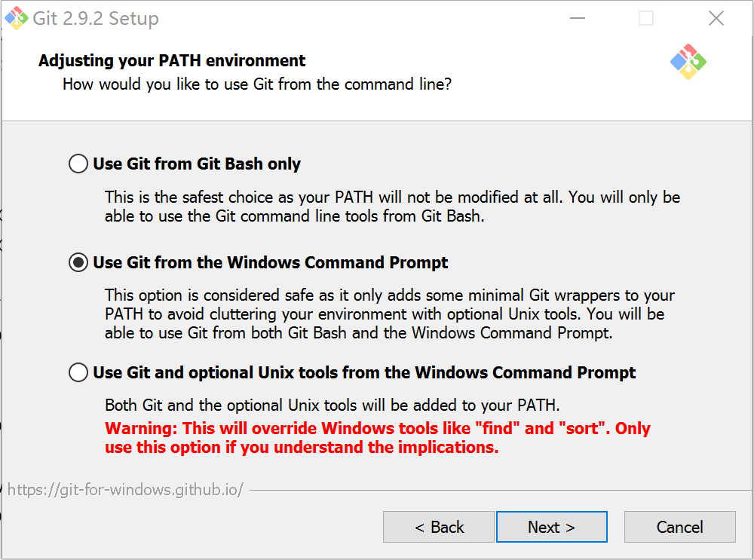Close the Git 2.9.2 Setup dialog
This screenshot has width=754, height=560.
(x=716, y=18)
